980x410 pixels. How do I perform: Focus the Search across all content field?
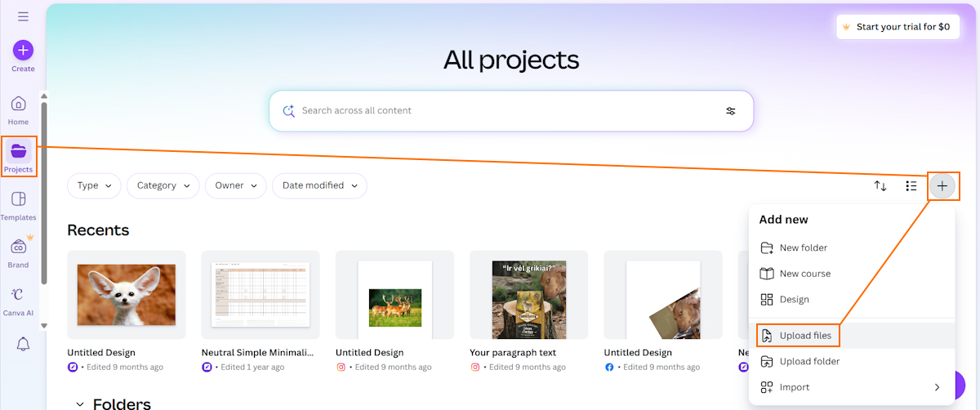point(511,110)
